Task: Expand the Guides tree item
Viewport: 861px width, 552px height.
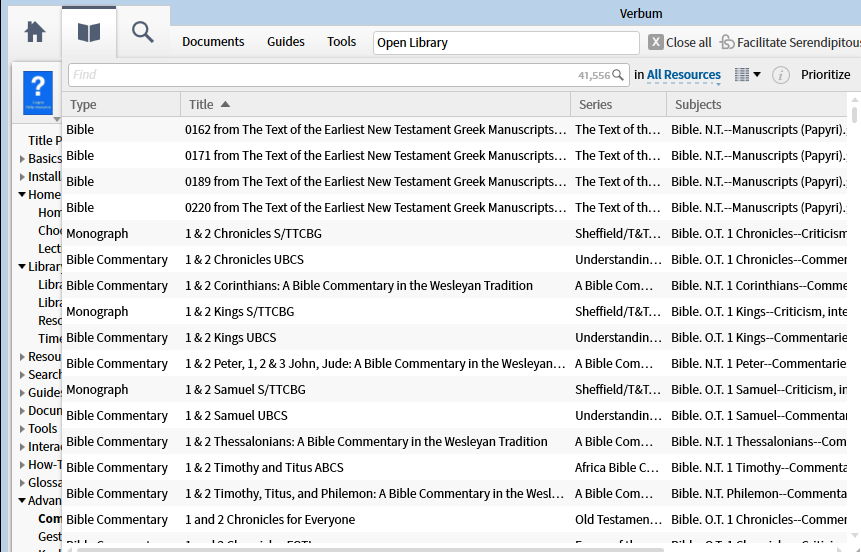Action: [22, 393]
